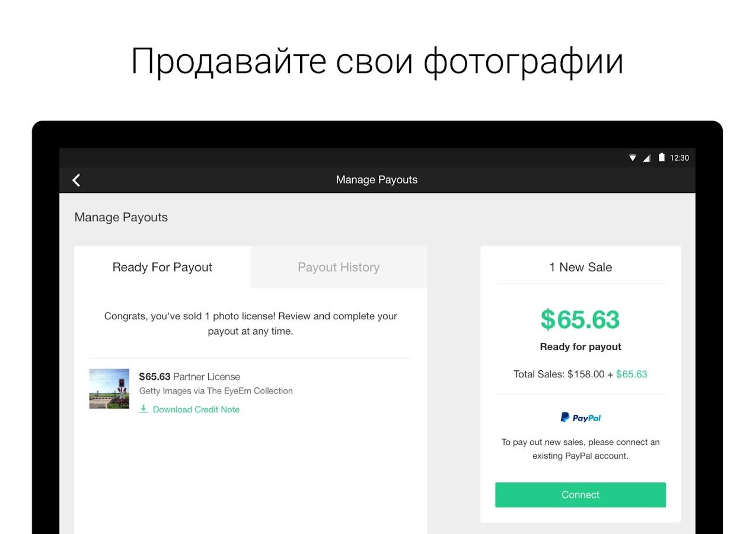Open the Download Credit Note link
This screenshot has width=756, height=534.
point(196,409)
